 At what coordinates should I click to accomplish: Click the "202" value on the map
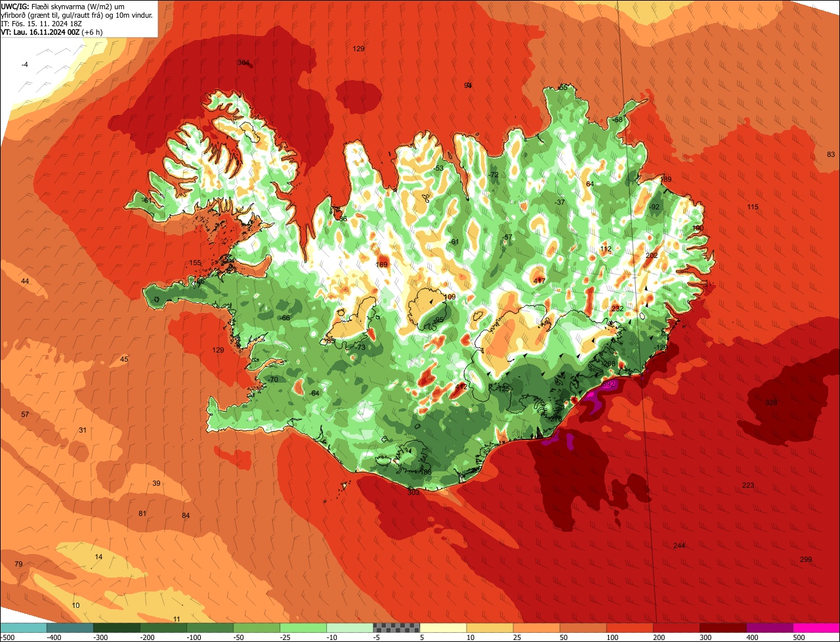coord(652,256)
